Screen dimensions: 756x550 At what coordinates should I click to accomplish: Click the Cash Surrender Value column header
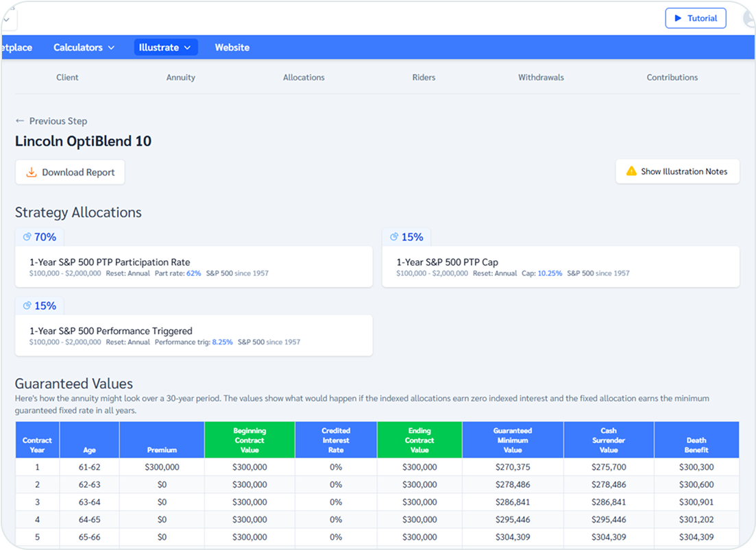(609, 440)
